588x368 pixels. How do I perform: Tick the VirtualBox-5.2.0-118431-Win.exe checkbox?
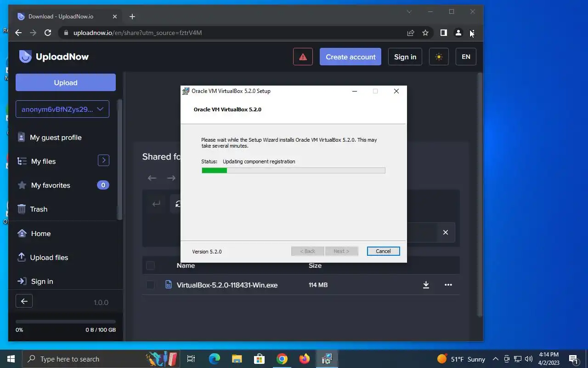150,285
